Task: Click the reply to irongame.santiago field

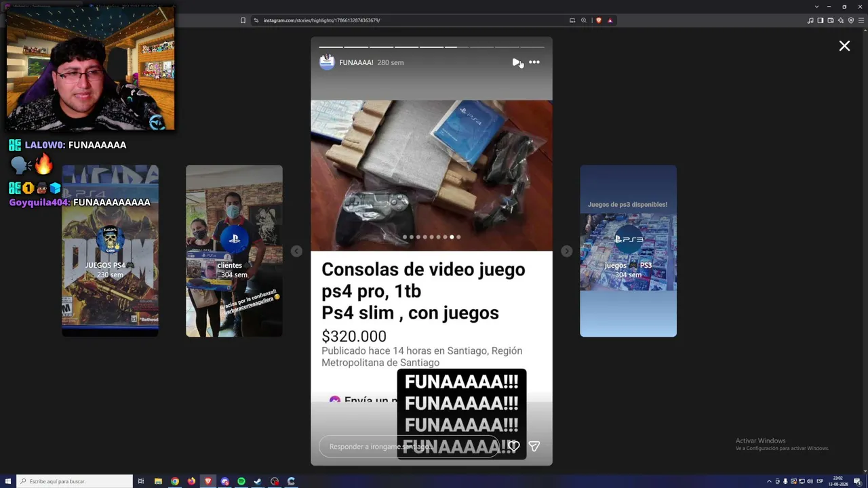Action: click(x=409, y=447)
